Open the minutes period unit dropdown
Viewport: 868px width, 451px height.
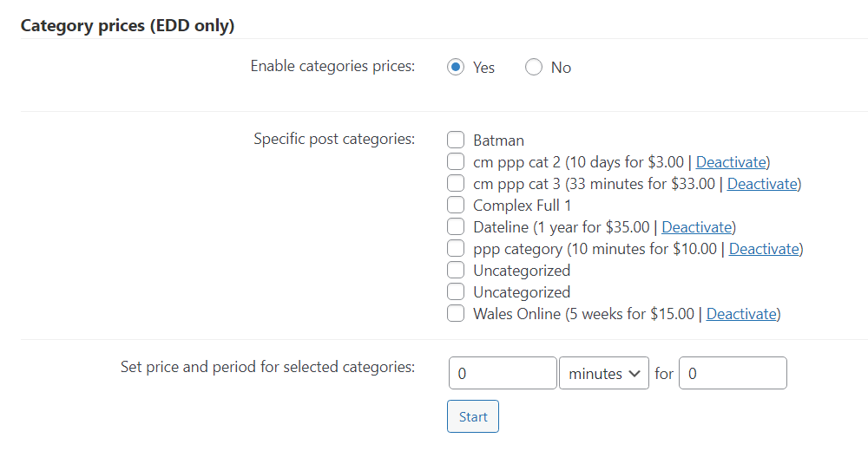604,373
